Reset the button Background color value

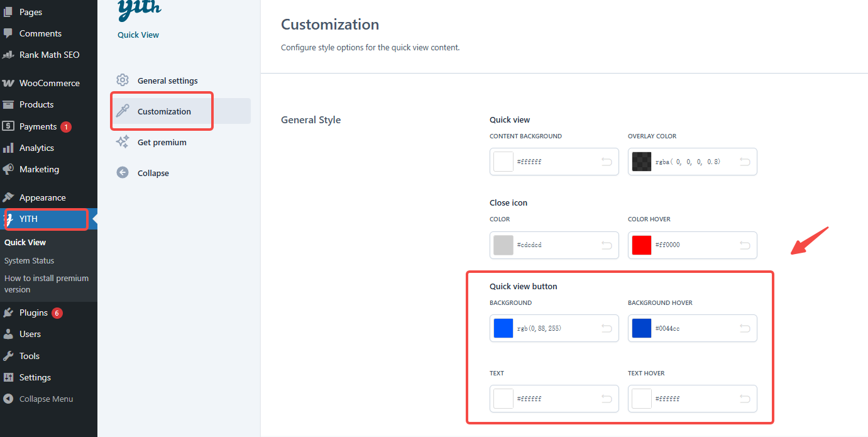point(607,328)
